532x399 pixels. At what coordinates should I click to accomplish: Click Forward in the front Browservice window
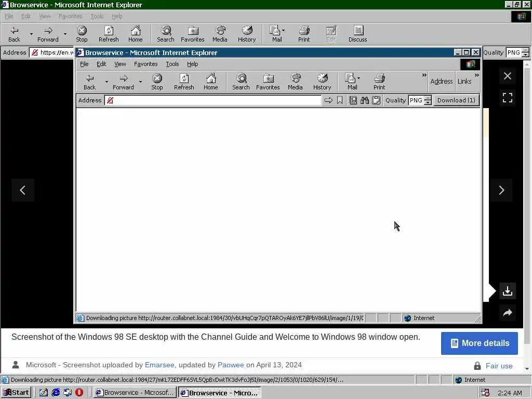123,82
